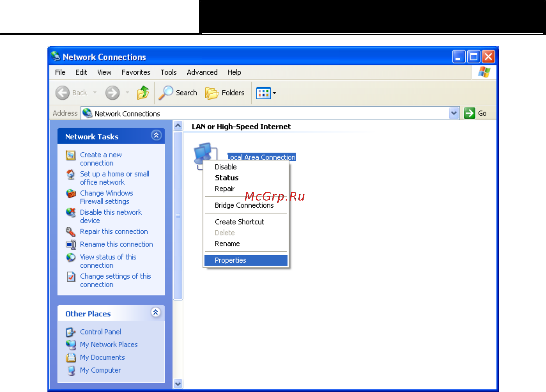Open the Favorites menu

point(136,72)
